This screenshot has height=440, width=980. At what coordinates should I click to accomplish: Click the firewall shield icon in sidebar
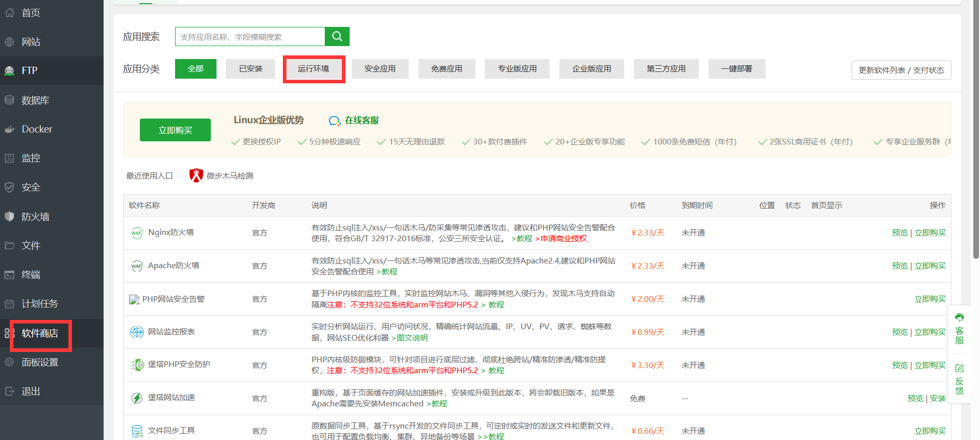coord(9,216)
